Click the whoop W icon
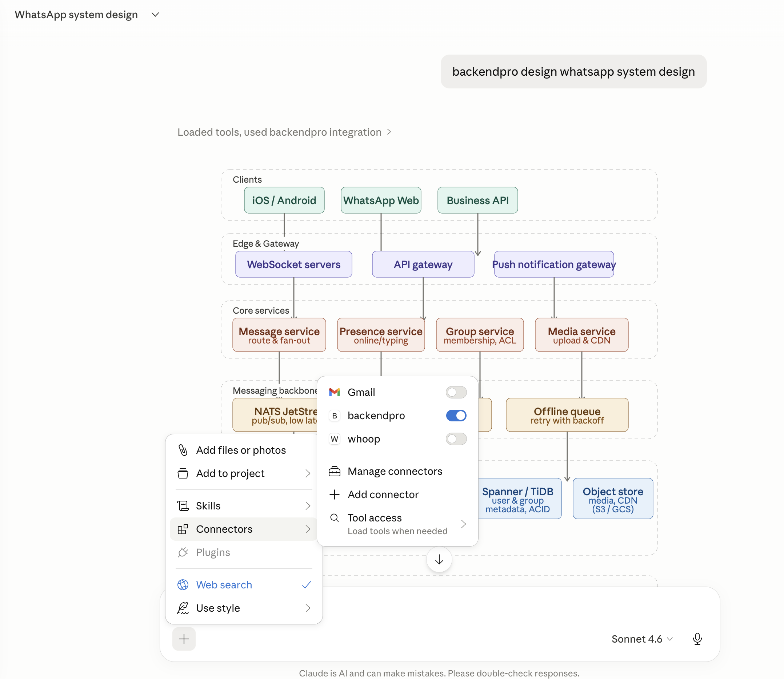Screen dimensions: 784x679 coord(335,439)
